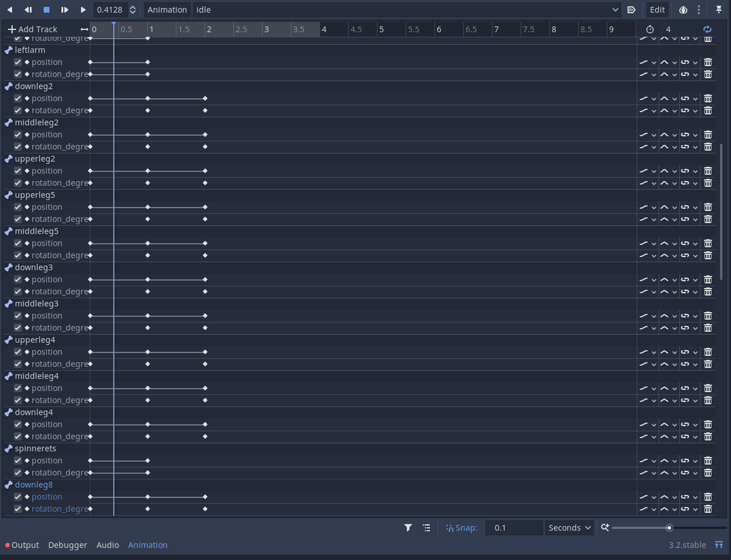
Task: Open the idle animation selection dropdown
Action: tap(614, 9)
